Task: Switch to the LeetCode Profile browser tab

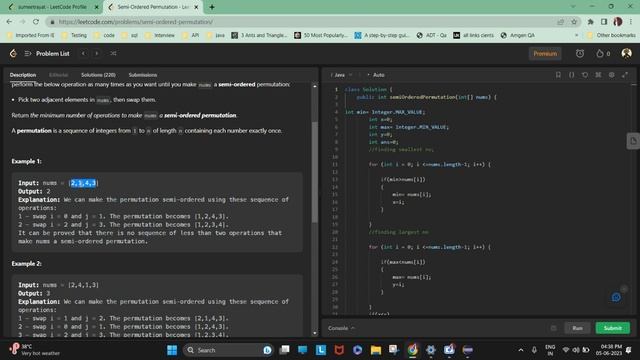Action: click(52, 7)
